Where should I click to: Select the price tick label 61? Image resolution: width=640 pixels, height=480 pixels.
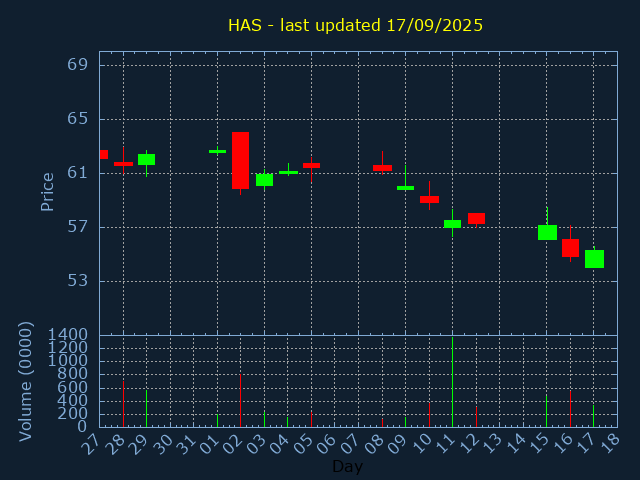point(78,173)
